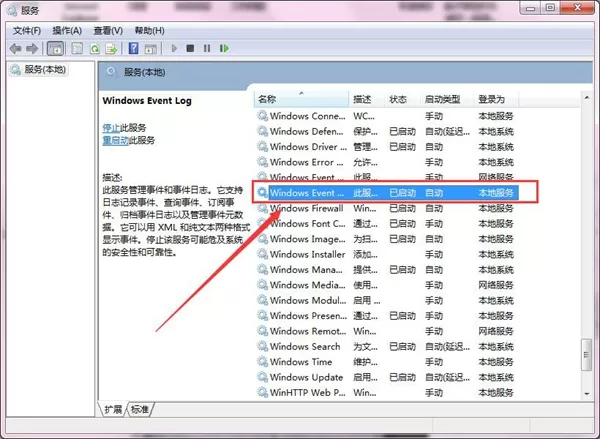The image size is (600, 439).
Task: Click the 停止 link to stop service
Action: point(111,127)
